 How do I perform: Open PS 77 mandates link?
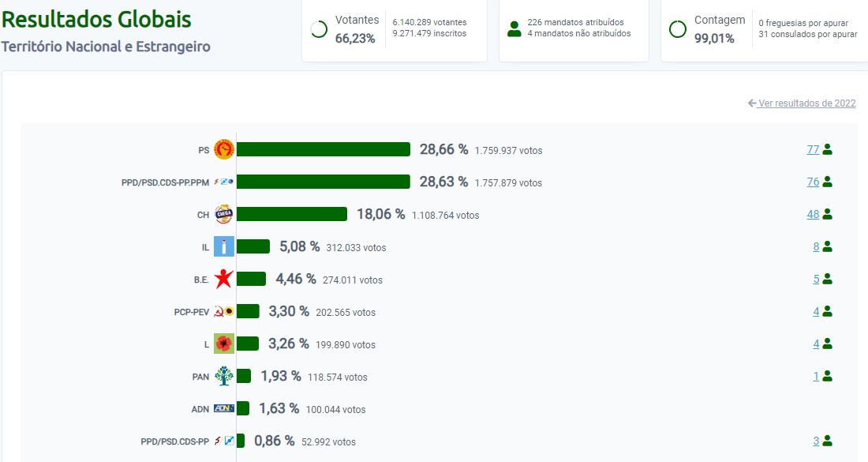(813, 149)
